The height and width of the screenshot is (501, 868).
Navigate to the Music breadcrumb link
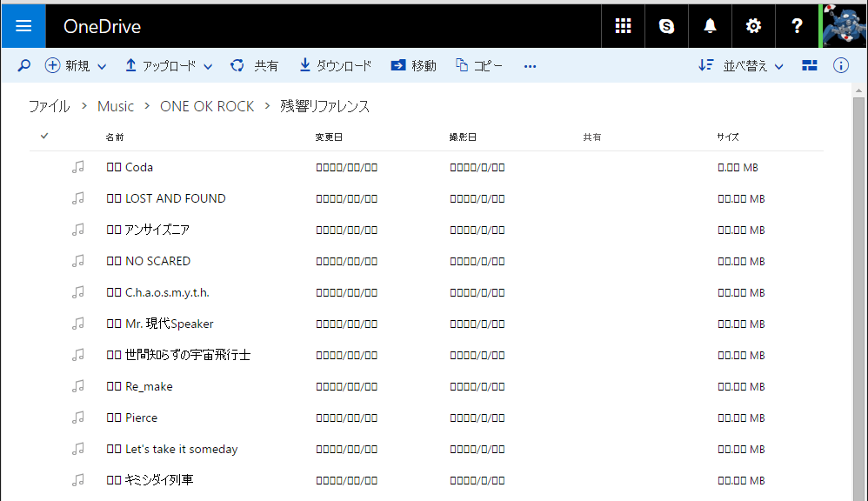click(x=115, y=105)
